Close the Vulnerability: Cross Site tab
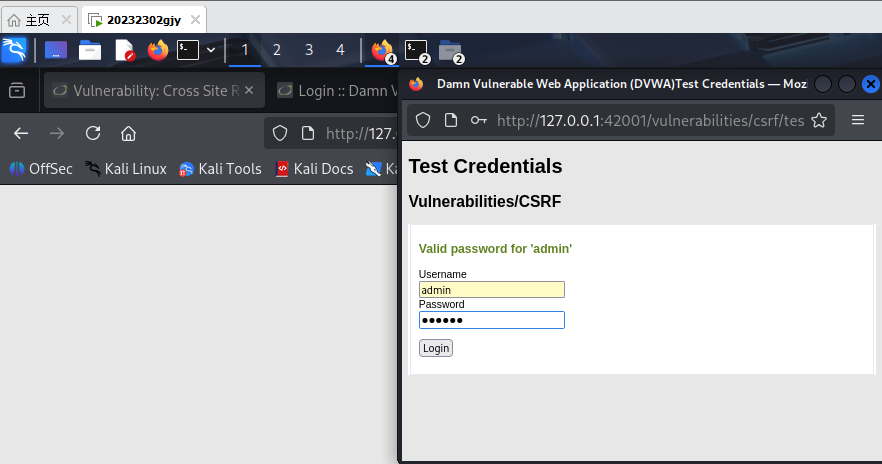 point(249,90)
